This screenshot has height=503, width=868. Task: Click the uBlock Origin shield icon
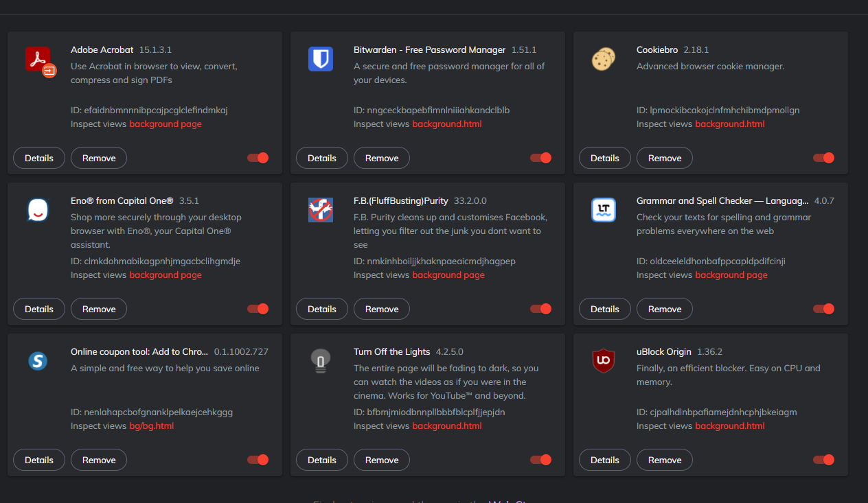(x=604, y=361)
